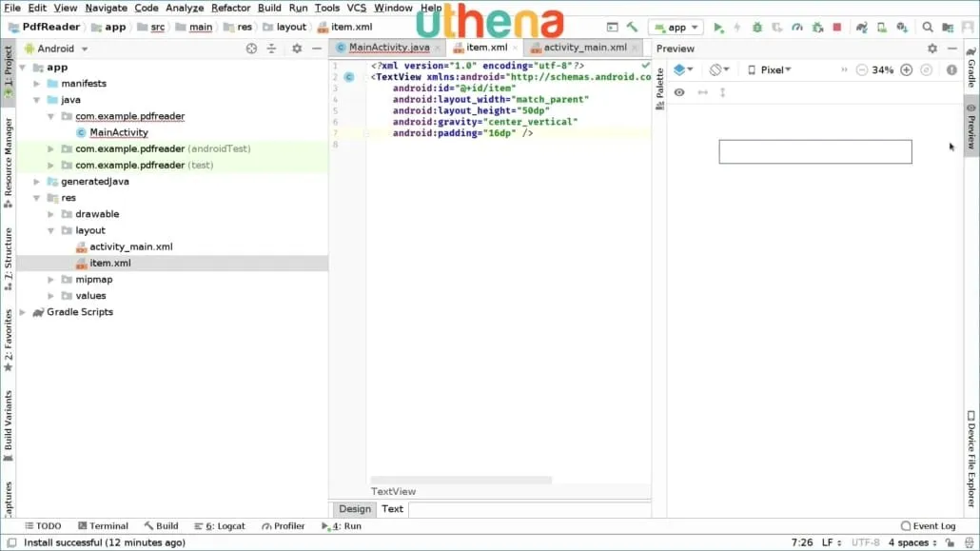980x551 pixels.
Task: Toggle view options eye icon in Preview
Action: coord(679,92)
